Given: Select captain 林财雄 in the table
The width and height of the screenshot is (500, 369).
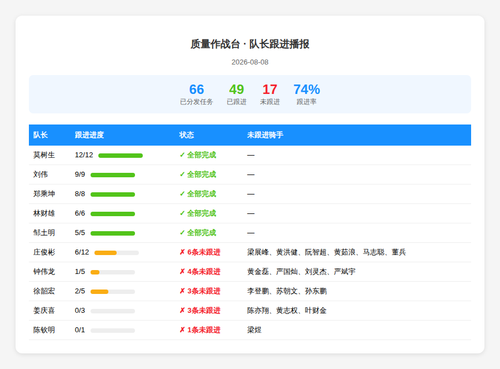Looking at the screenshot, I should pos(44,213).
